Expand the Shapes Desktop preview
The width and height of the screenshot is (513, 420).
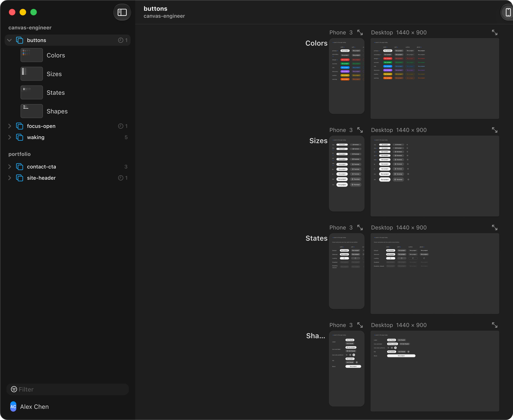(x=495, y=325)
